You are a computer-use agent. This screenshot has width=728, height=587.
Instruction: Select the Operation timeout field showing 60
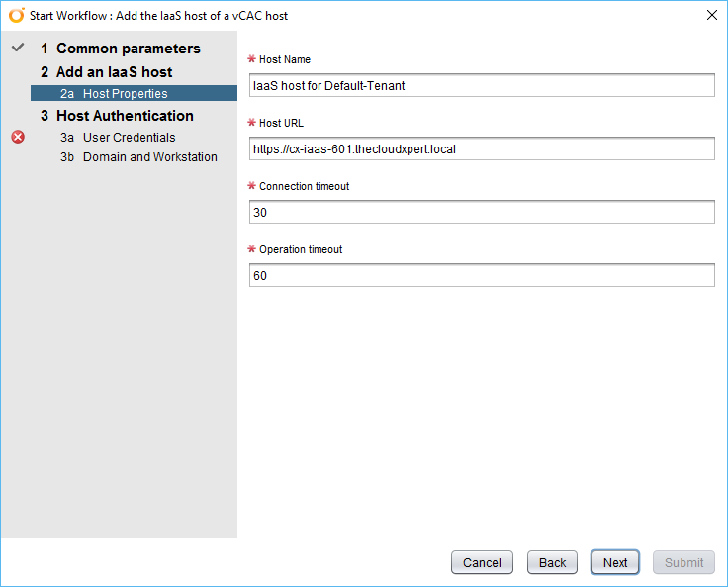coord(482,275)
